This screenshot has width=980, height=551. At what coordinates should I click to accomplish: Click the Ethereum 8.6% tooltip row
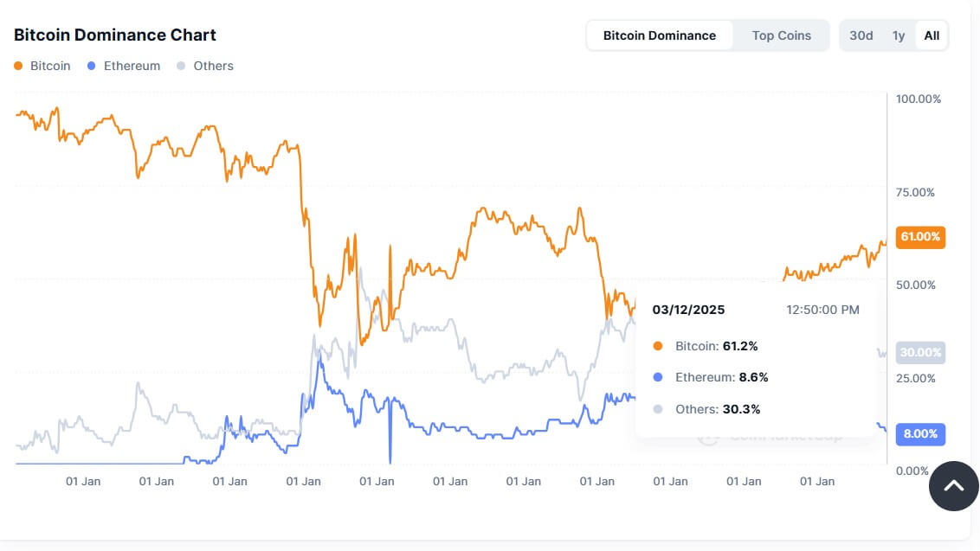coord(710,377)
